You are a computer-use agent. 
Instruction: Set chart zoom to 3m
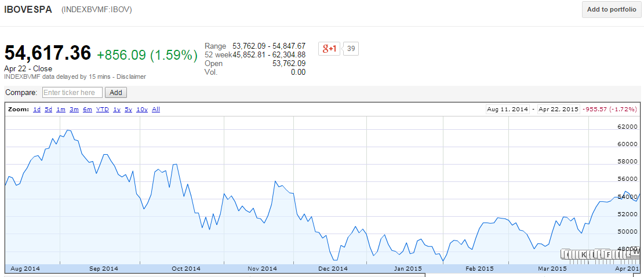tap(74, 110)
